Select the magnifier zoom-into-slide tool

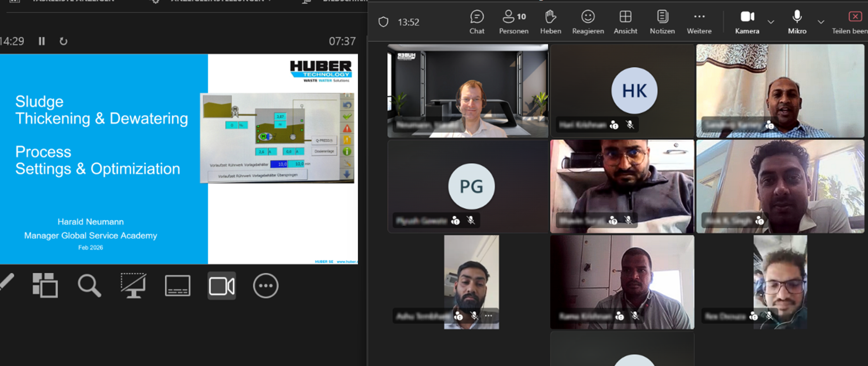point(89,285)
